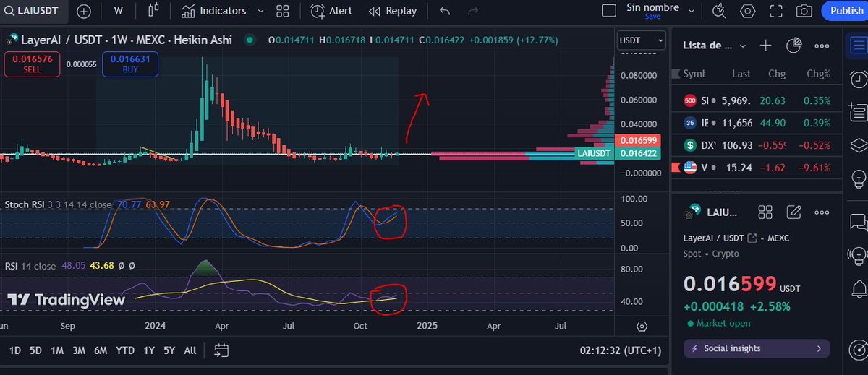Select the 15.24 flagged watchlist row

[x=756, y=168]
